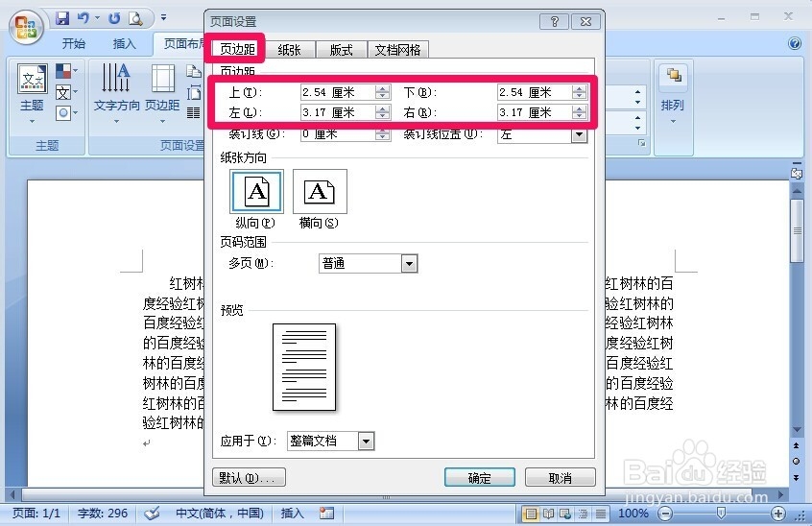
Task: Click the right margin 右 input field
Action: [535, 112]
